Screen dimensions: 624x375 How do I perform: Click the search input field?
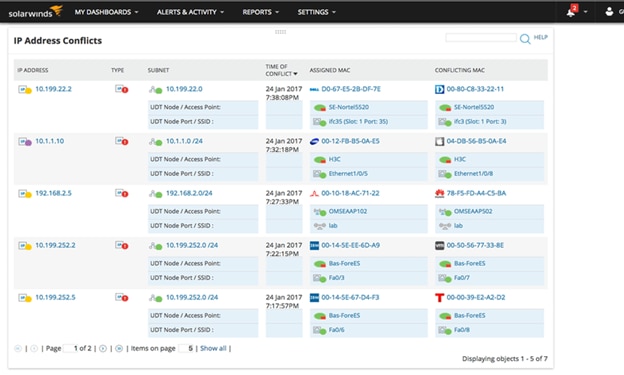point(481,37)
